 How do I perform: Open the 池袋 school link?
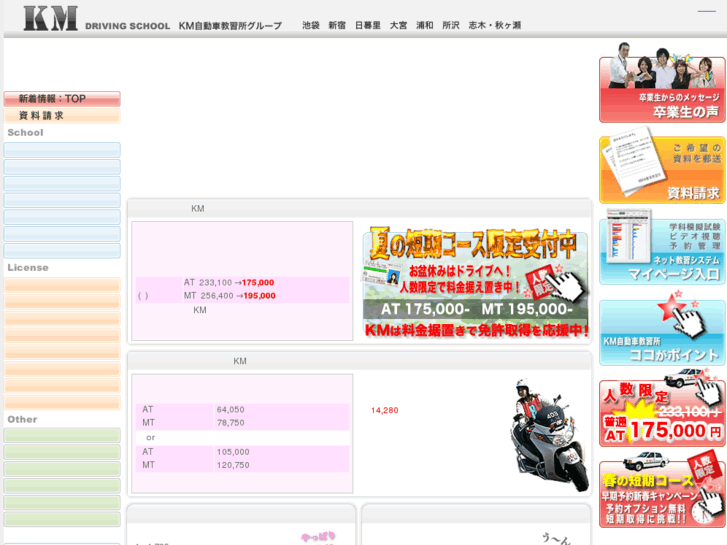tap(311, 26)
